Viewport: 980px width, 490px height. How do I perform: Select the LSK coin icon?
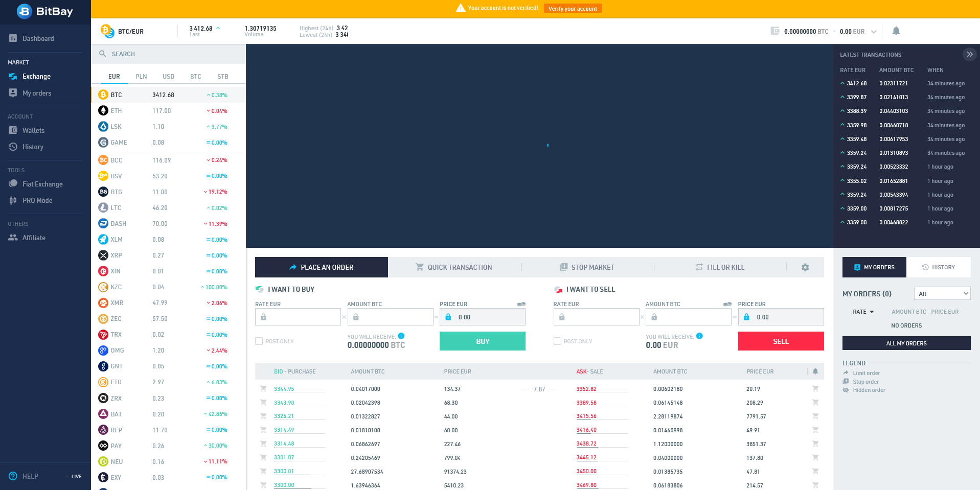[103, 126]
